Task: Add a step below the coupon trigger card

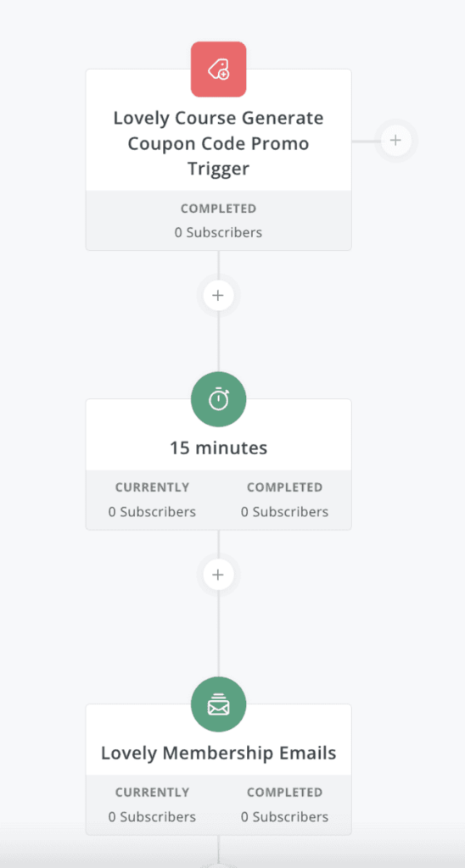Action: click(x=218, y=296)
